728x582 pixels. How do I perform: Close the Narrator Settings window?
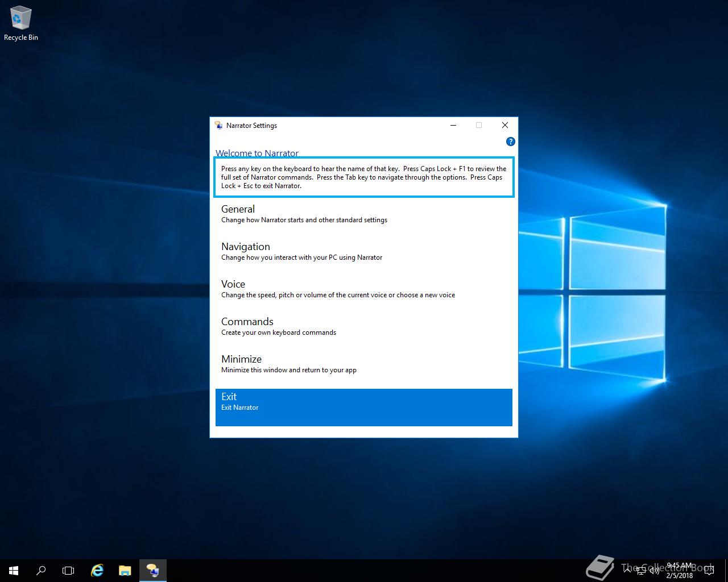[x=504, y=125]
